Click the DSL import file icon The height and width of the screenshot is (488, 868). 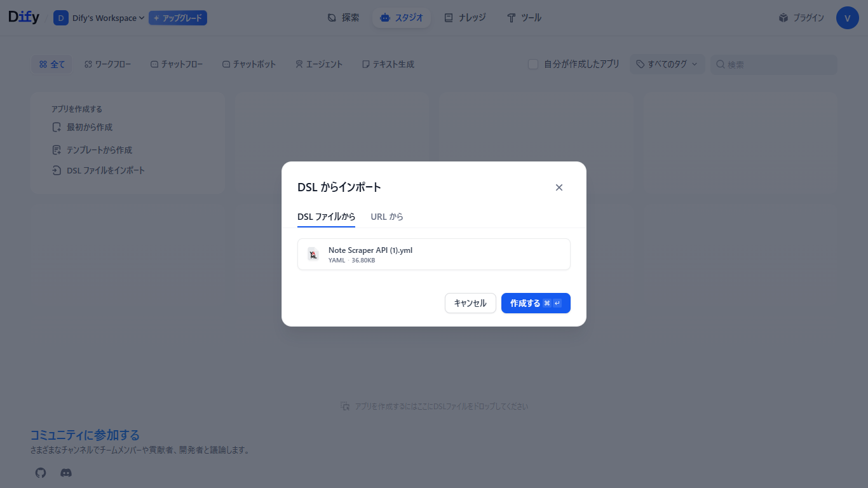[57, 170]
